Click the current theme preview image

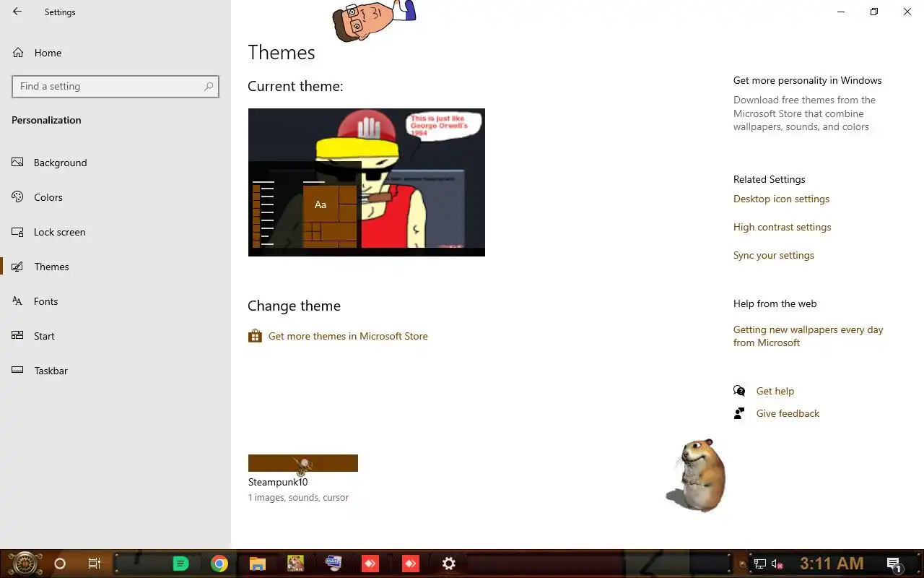coord(367,182)
